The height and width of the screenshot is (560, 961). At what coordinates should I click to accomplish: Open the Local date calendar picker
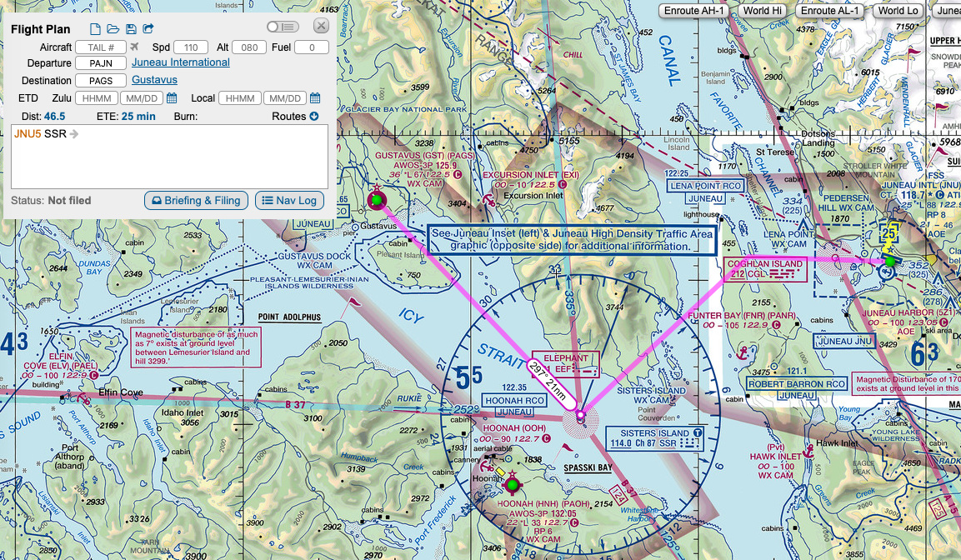(x=315, y=98)
